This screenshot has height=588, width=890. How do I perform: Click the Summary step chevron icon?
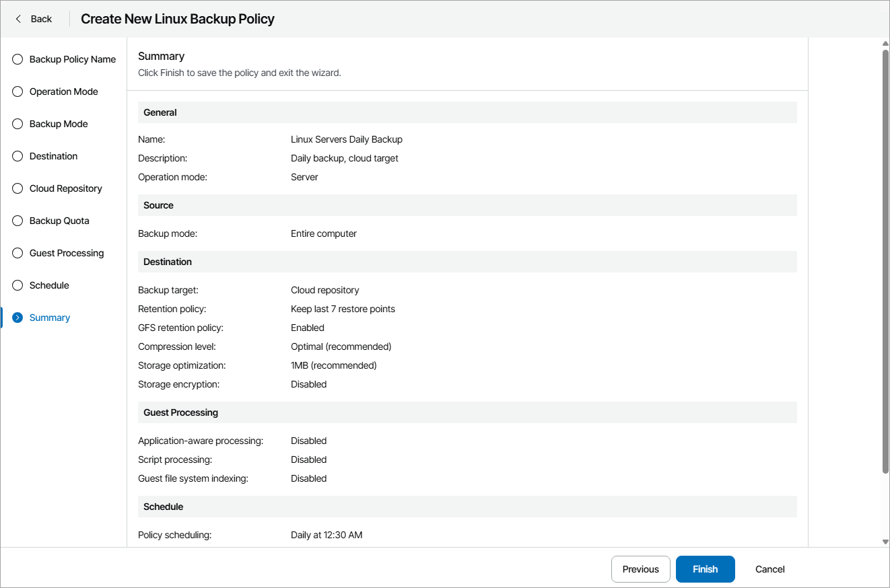18,318
